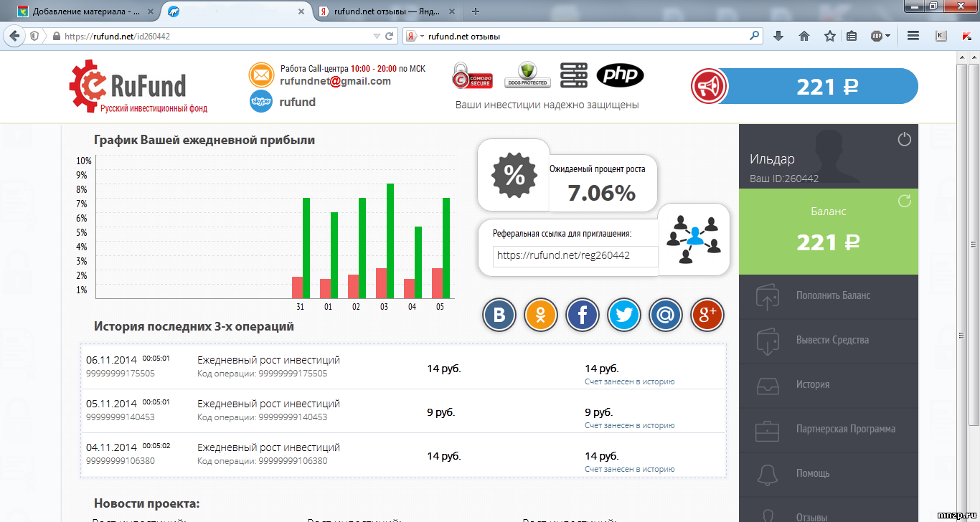Open 'Вывести Средства' in the sidebar

click(x=829, y=340)
